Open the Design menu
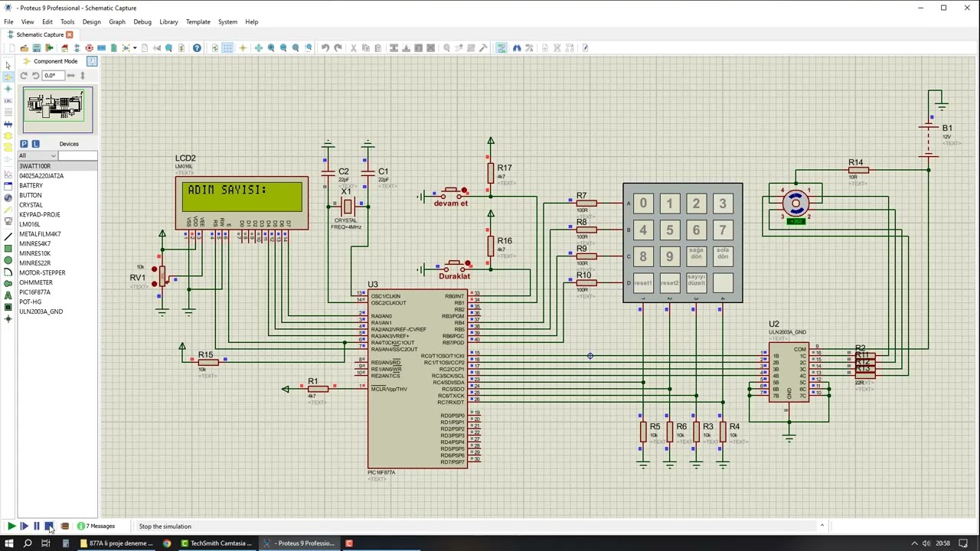This screenshot has width=980, height=551. pos(91,21)
